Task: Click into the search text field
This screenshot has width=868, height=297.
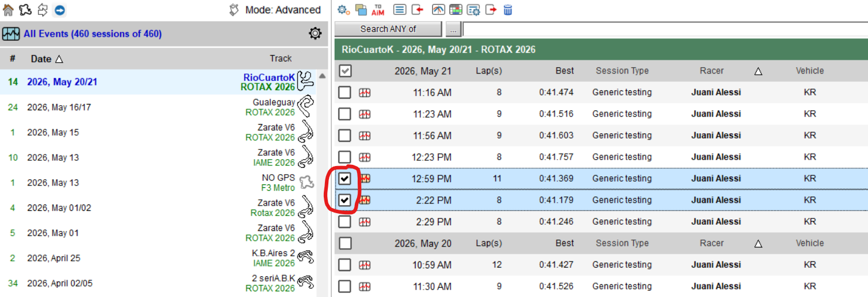Action: pyautogui.click(x=665, y=29)
